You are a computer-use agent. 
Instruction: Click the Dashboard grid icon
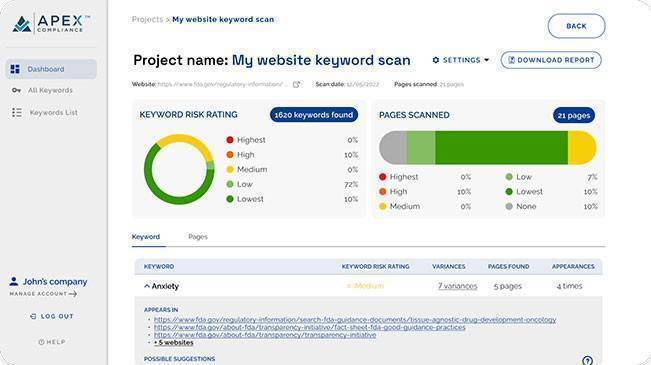pos(15,69)
